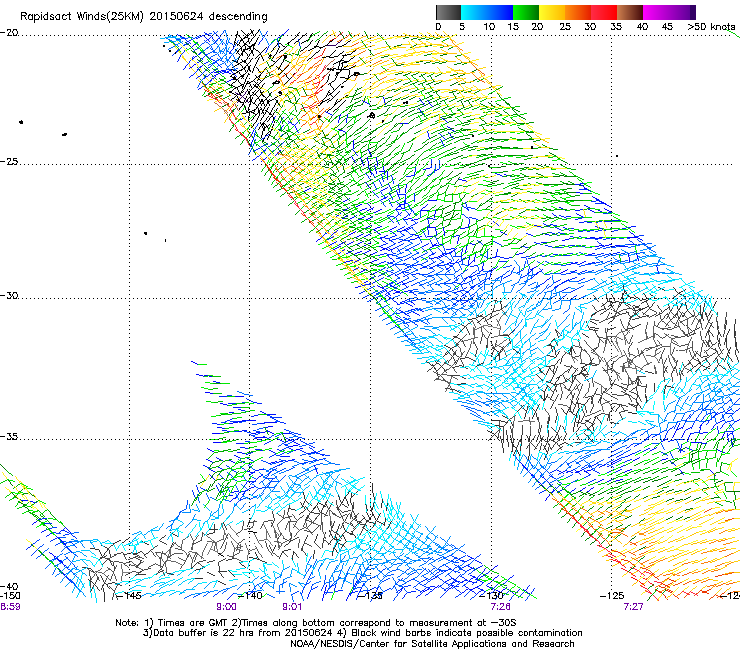Click the purple '7:28' time label
740x650 pixels.
pyautogui.click(x=500, y=607)
